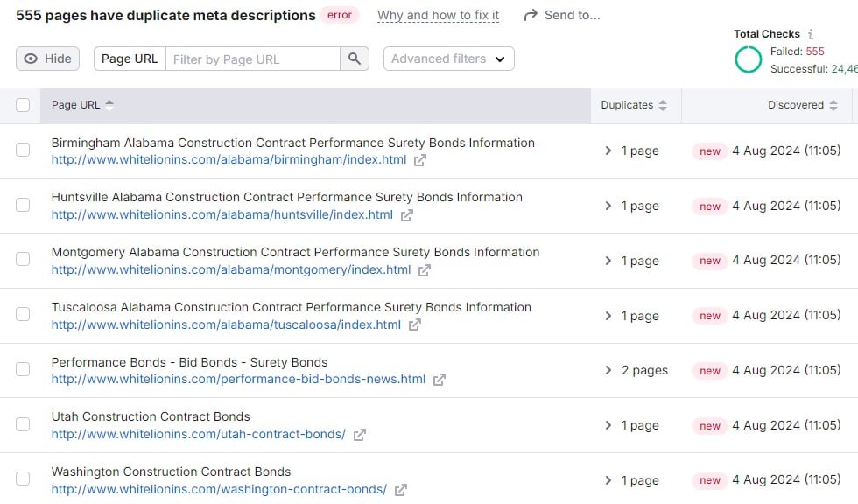Image resolution: width=858 pixels, height=504 pixels.
Task: Expand the 2 pages duplicates row
Action: [608, 370]
